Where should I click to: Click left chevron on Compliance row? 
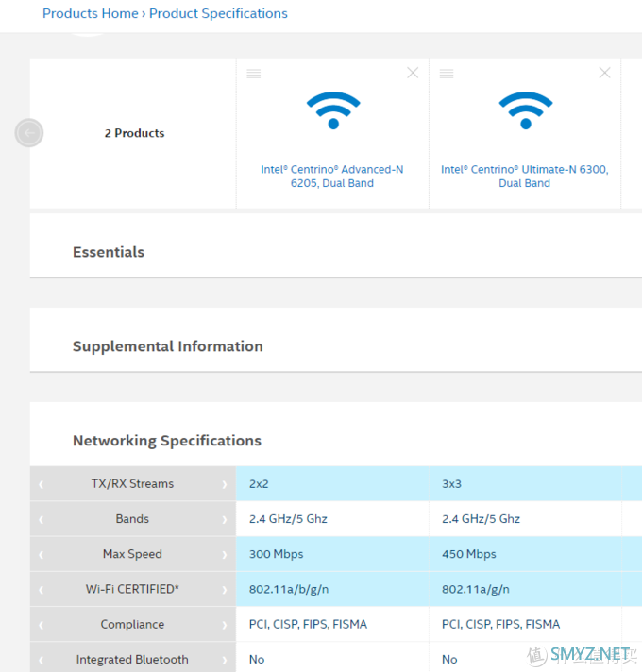coord(42,625)
